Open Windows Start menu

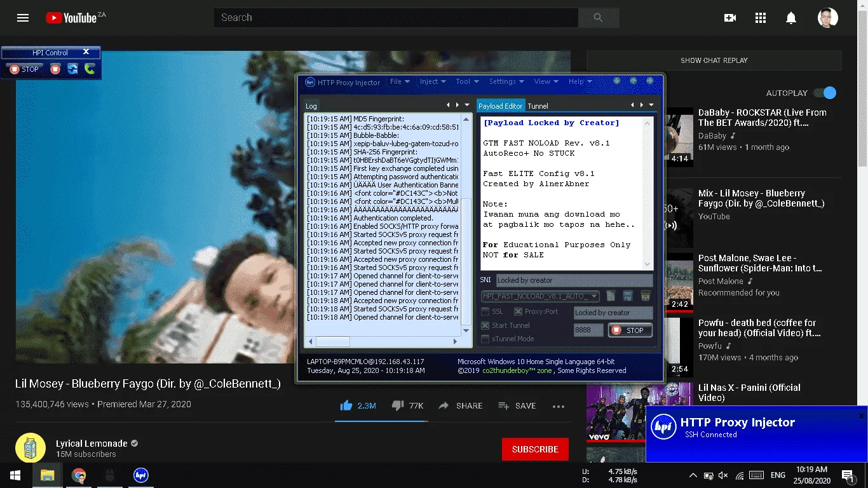pyautogui.click(x=15, y=475)
